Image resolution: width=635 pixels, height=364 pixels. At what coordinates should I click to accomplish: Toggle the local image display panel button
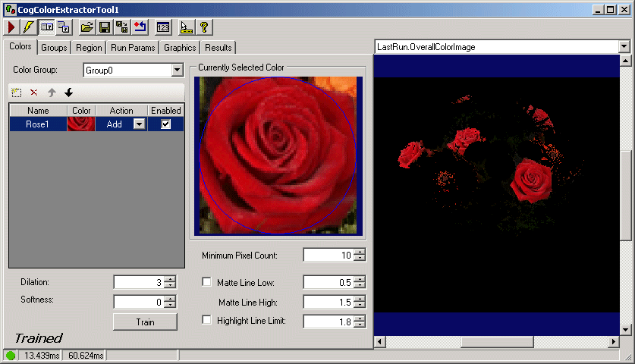point(47,27)
